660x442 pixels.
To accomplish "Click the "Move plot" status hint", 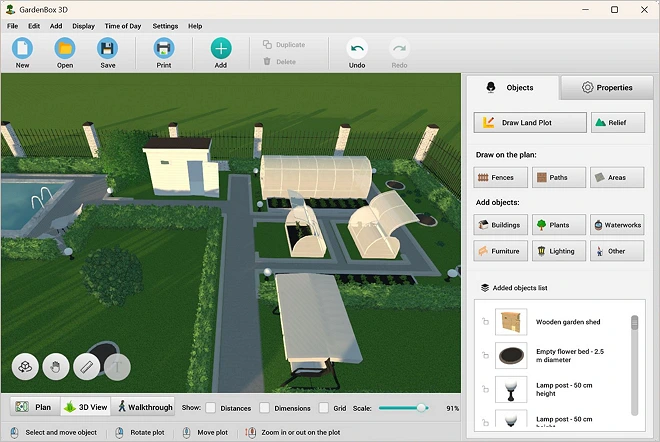I will coord(213,432).
